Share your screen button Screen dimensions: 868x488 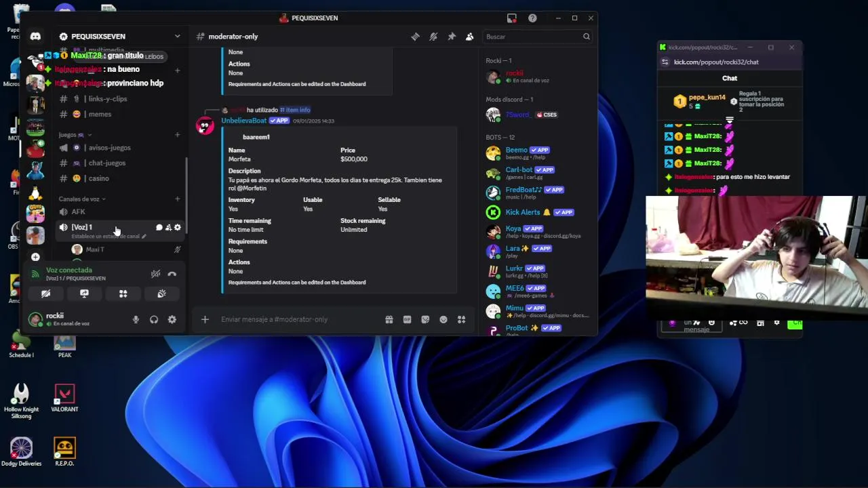[x=84, y=294]
